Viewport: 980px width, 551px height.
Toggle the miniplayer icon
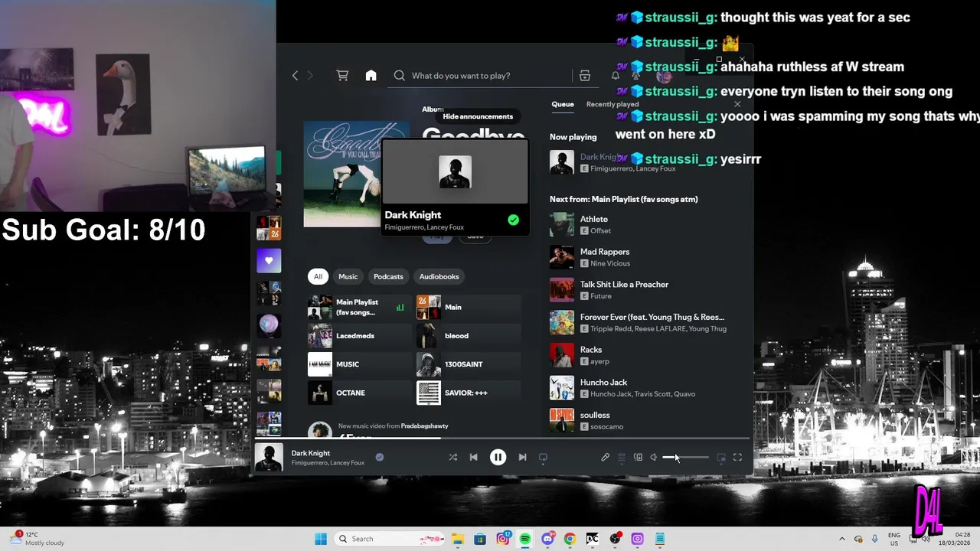click(721, 457)
